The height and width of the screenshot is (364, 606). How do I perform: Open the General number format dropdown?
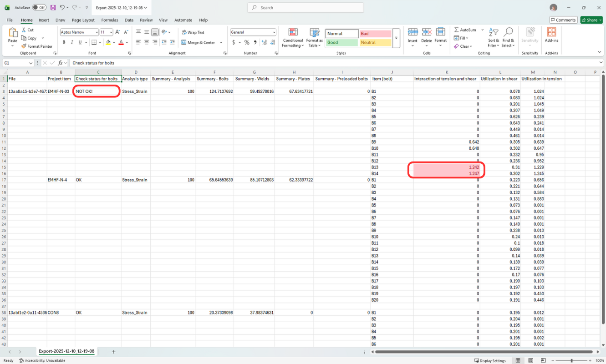[x=274, y=32]
